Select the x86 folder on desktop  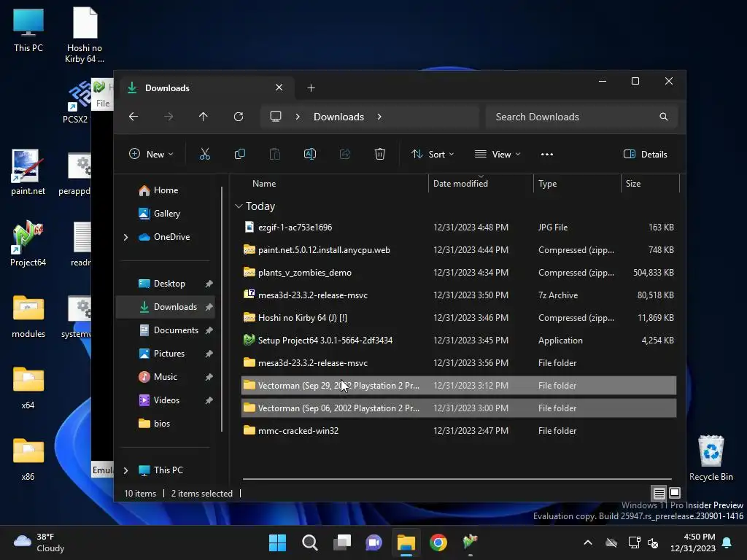(x=28, y=459)
